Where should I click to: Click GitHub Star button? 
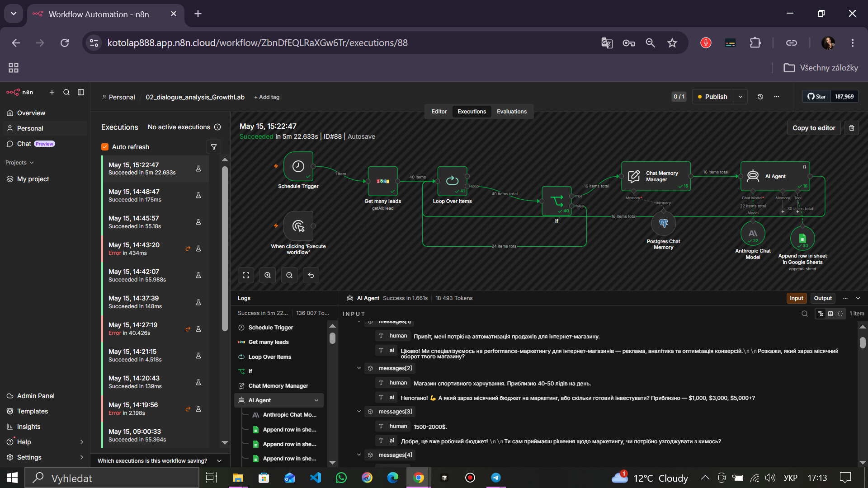tap(816, 97)
